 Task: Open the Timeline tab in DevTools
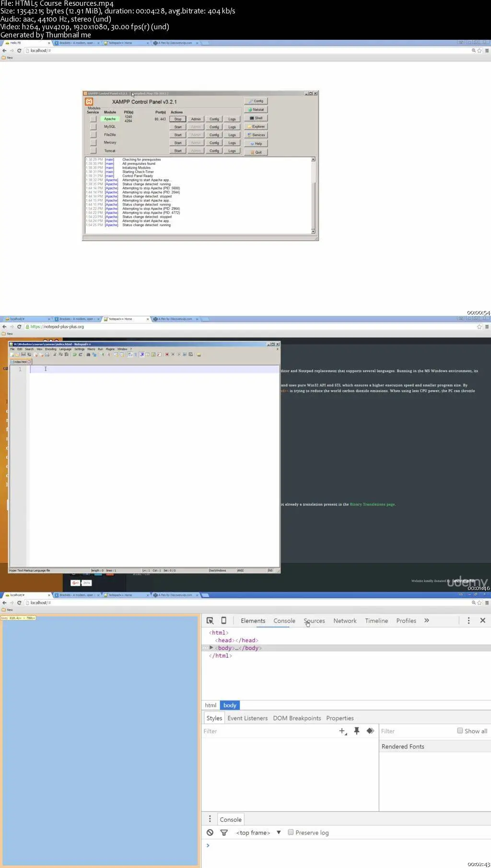[x=376, y=621]
